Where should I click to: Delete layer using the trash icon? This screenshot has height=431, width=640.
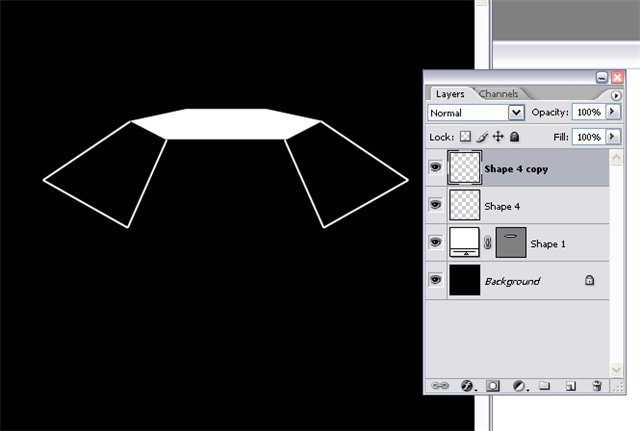[597, 385]
